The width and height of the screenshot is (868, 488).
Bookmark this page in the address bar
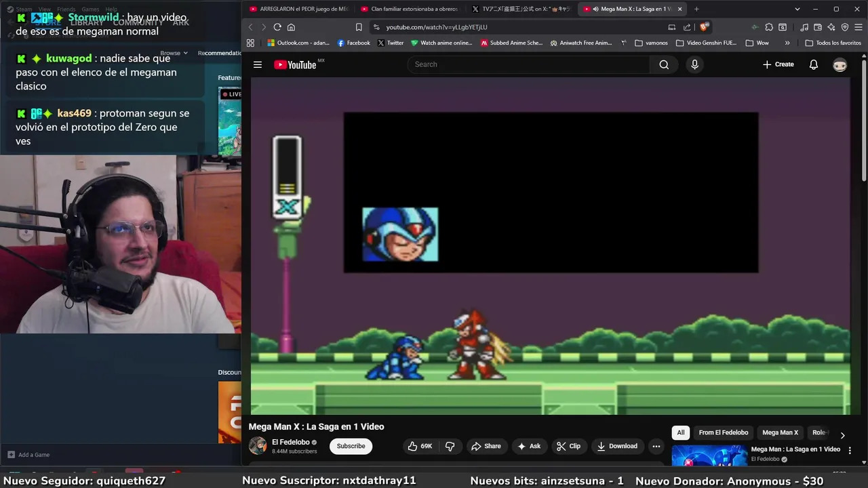(x=359, y=27)
